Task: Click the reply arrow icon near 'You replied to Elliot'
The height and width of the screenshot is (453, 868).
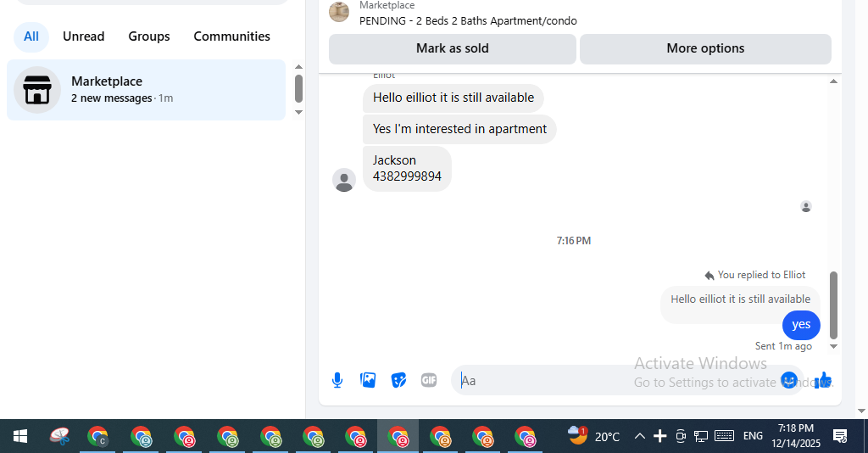Action: pos(709,275)
